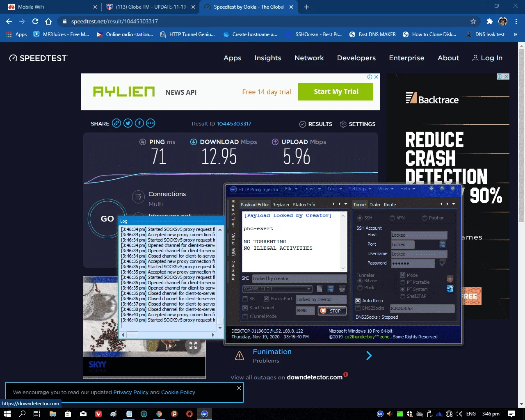Open Microsoft Store from the taskbar
Screen dimensions: 525x420
tap(68, 414)
